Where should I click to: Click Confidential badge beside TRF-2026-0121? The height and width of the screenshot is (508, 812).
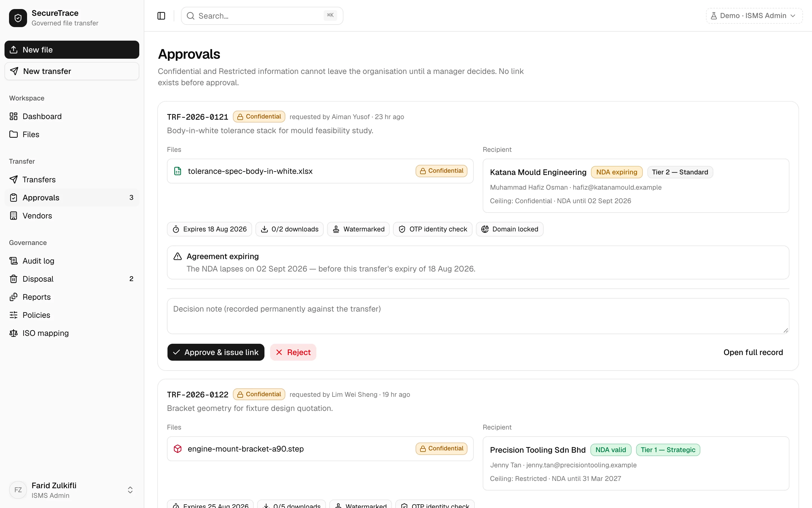tap(259, 117)
